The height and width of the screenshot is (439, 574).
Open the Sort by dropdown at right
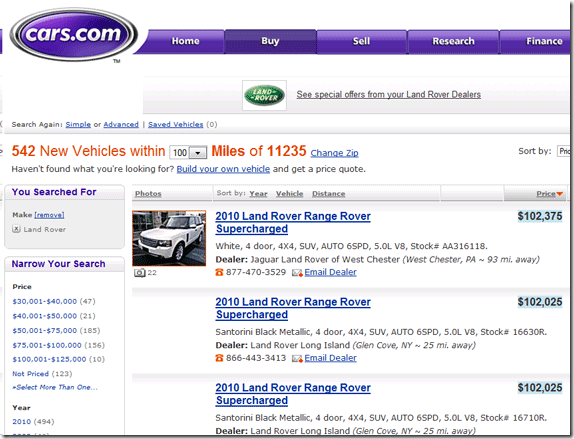click(564, 151)
